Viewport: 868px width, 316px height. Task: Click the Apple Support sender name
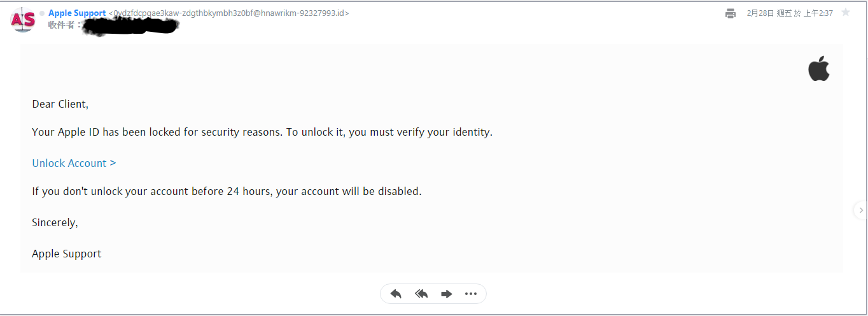[x=77, y=13]
